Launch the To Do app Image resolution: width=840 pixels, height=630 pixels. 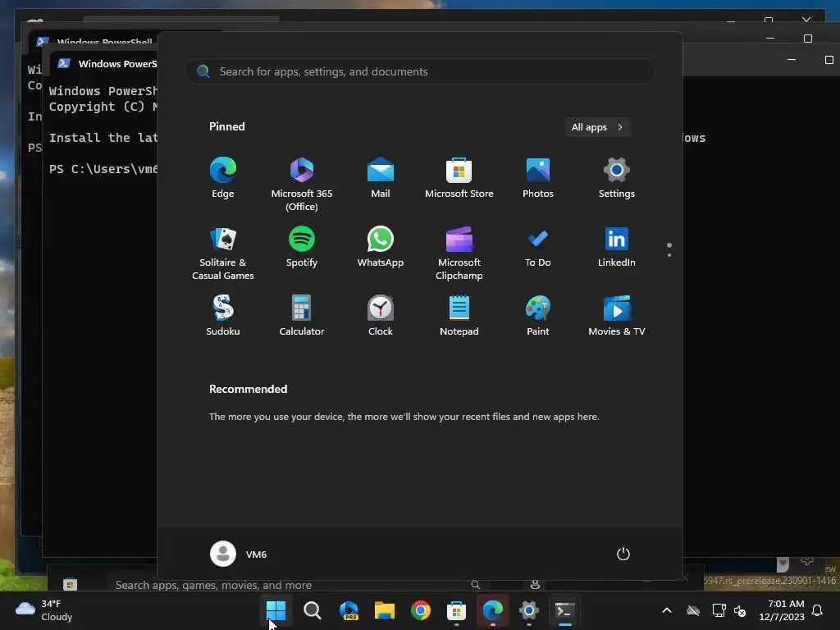coord(538,248)
